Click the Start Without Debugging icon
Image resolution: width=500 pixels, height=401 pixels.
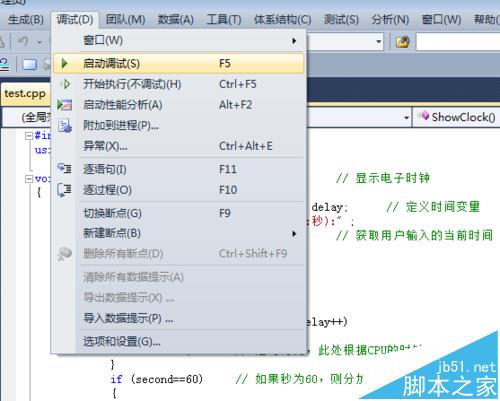coord(66,84)
